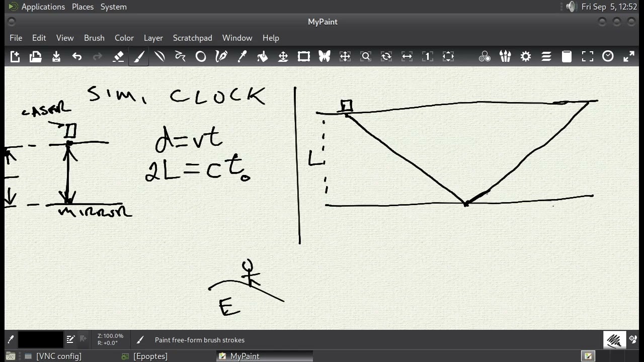Click the device indicator icon beside brush preview
Viewport: 644px width, 362px height.
click(x=633, y=340)
